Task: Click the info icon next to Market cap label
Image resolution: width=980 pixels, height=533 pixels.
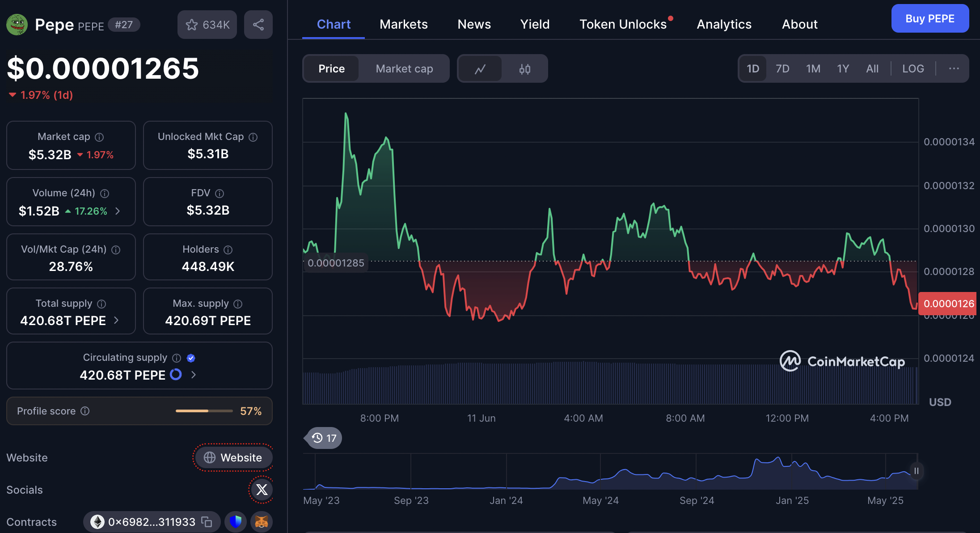Action: point(99,137)
